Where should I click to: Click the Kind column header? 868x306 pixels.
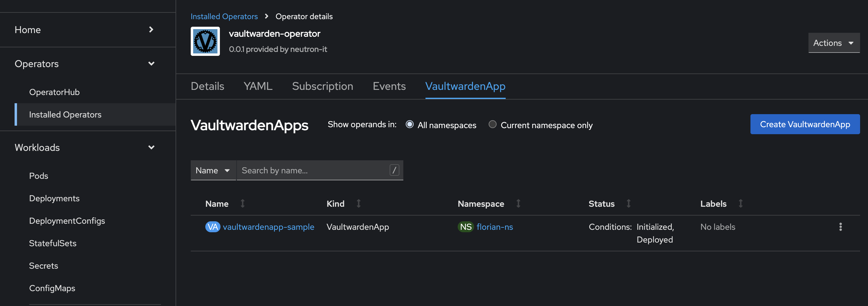coord(335,204)
